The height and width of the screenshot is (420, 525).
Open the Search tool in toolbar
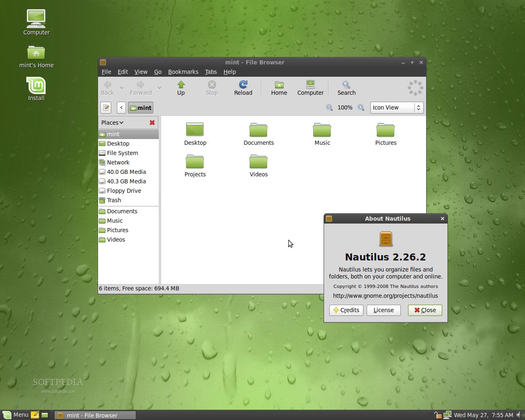pos(347,88)
